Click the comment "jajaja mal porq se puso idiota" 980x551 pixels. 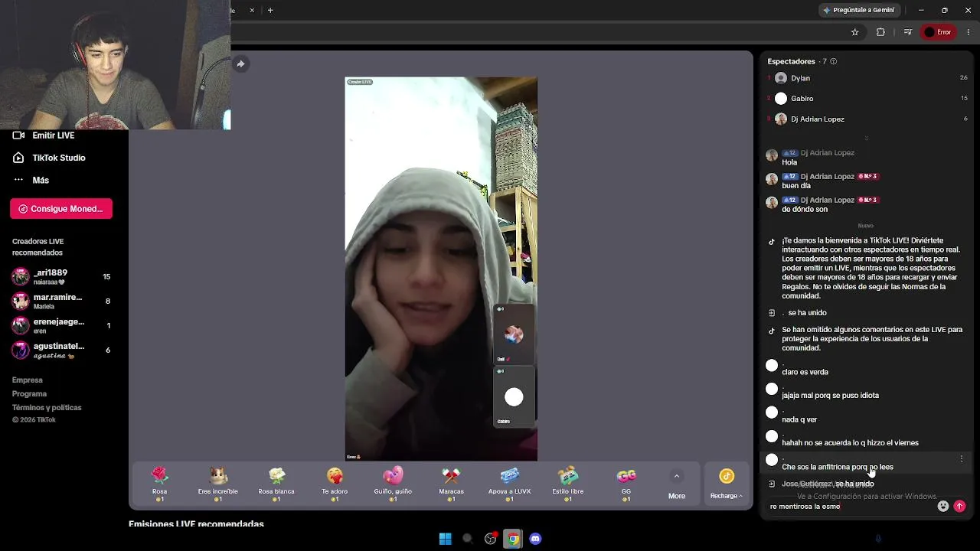(x=830, y=396)
